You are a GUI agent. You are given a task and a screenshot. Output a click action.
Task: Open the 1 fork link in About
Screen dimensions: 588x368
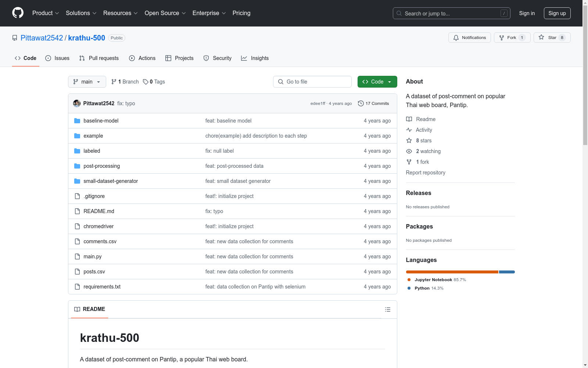coord(423,162)
